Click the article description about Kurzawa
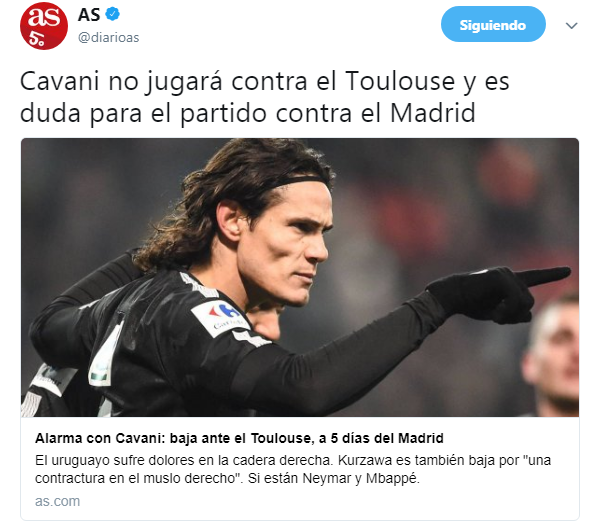Viewport: 596px width, 525px height. pos(293,469)
